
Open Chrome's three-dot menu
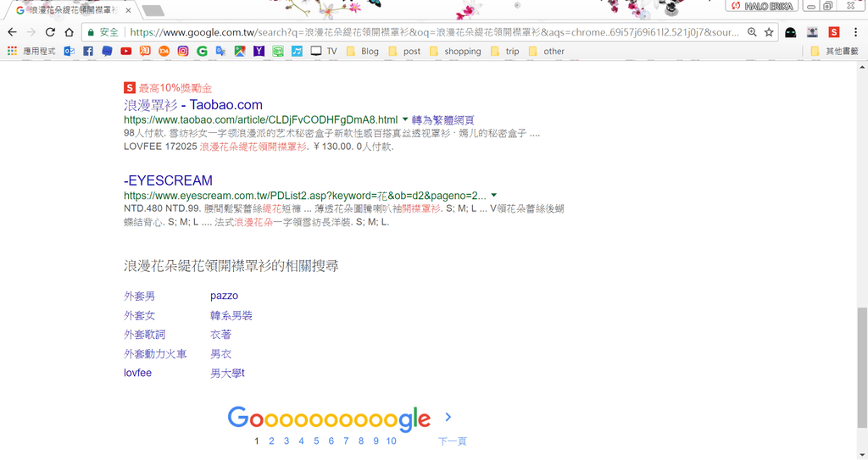tap(855, 33)
